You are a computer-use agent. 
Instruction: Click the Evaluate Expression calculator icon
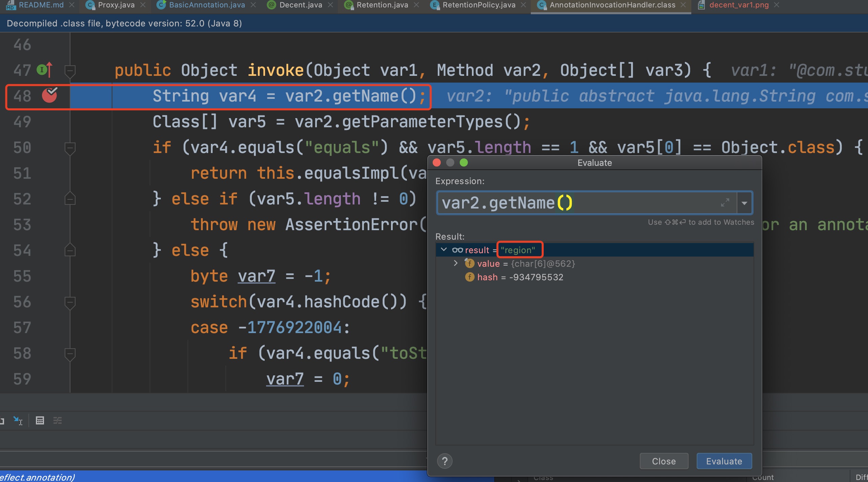point(40,421)
